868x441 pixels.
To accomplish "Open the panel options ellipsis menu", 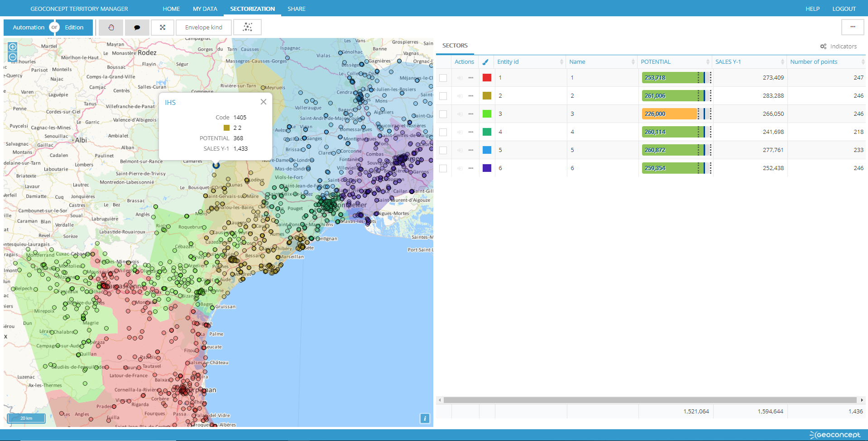I will [x=853, y=27].
